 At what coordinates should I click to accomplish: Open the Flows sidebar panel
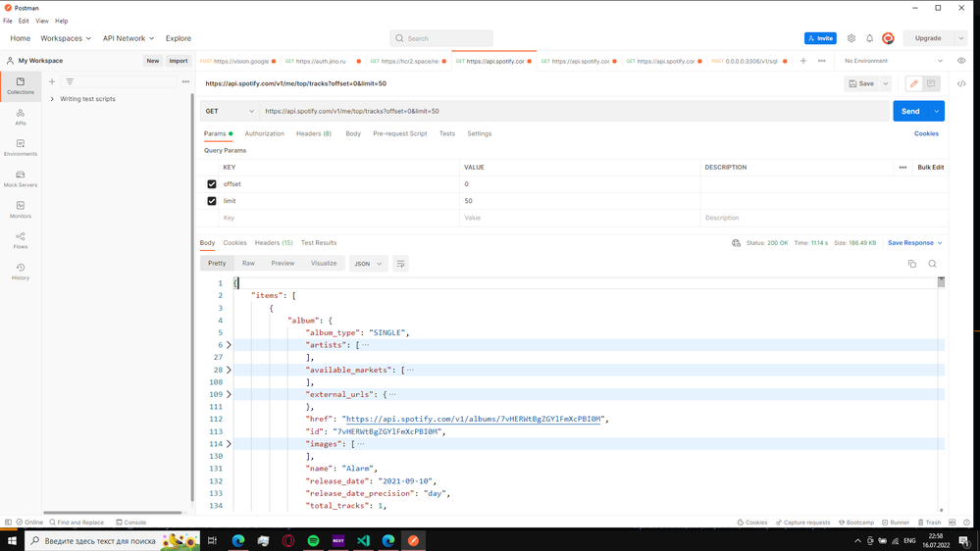pyautogui.click(x=21, y=240)
